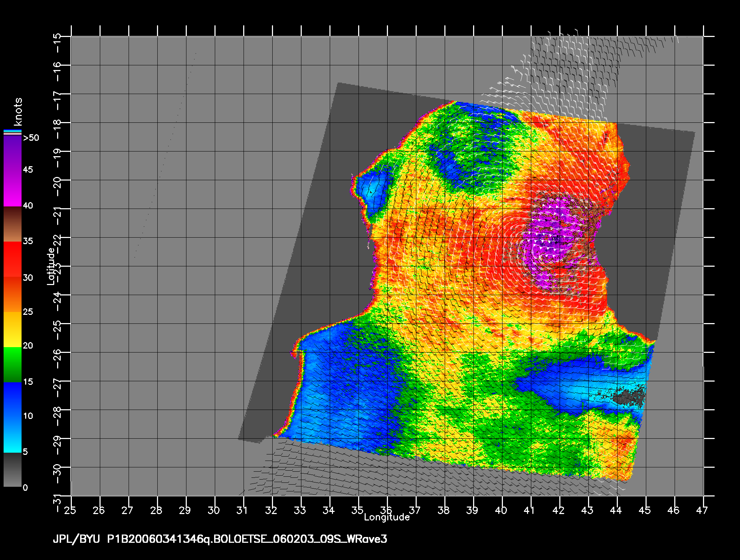The height and width of the screenshot is (560, 740).
Task: Click the green 15-20 knot colorbar segment
Action: tap(13, 365)
